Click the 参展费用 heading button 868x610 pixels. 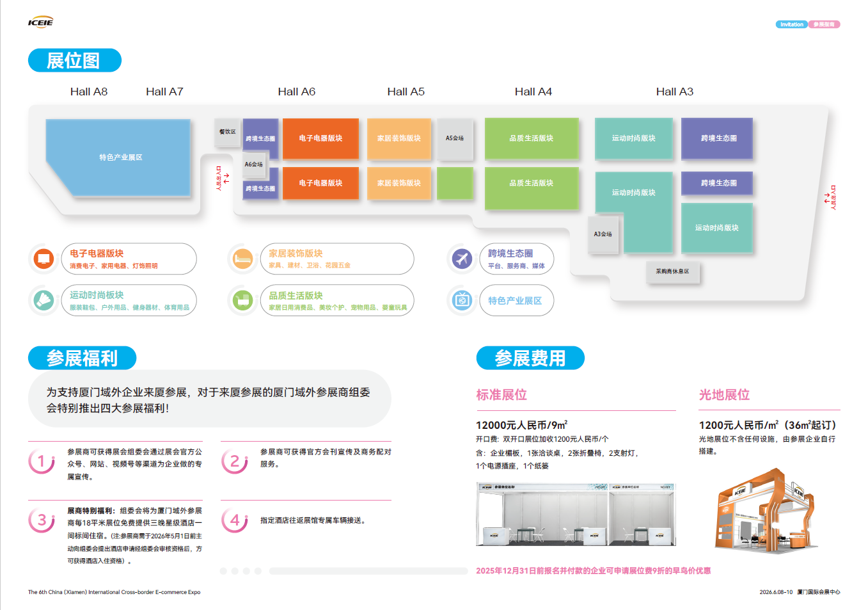click(530, 358)
